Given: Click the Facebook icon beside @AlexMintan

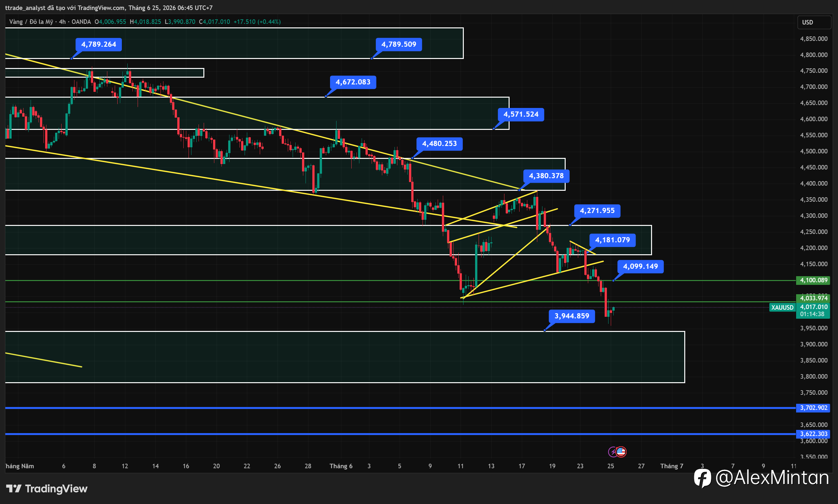Looking at the screenshot, I should [x=702, y=478].
